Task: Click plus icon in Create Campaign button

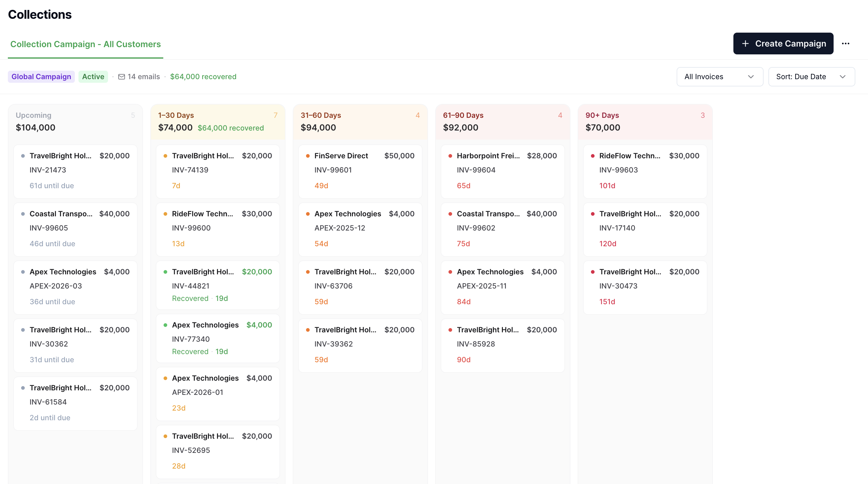Action: coord(745,44)
